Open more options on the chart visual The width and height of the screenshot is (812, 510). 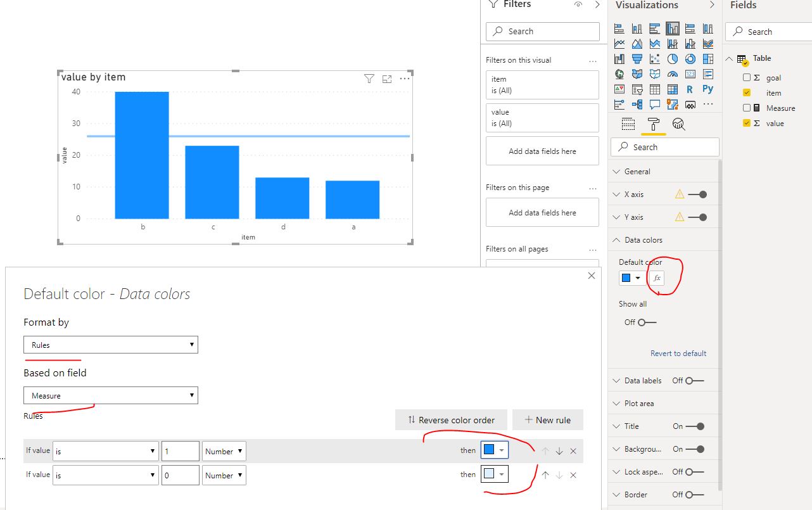[405, 79]
